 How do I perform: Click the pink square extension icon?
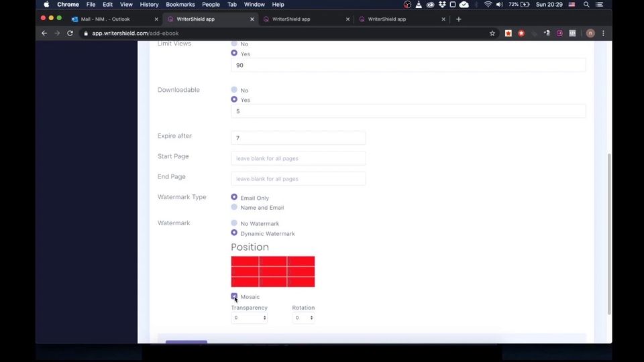(x=559, y=34)
